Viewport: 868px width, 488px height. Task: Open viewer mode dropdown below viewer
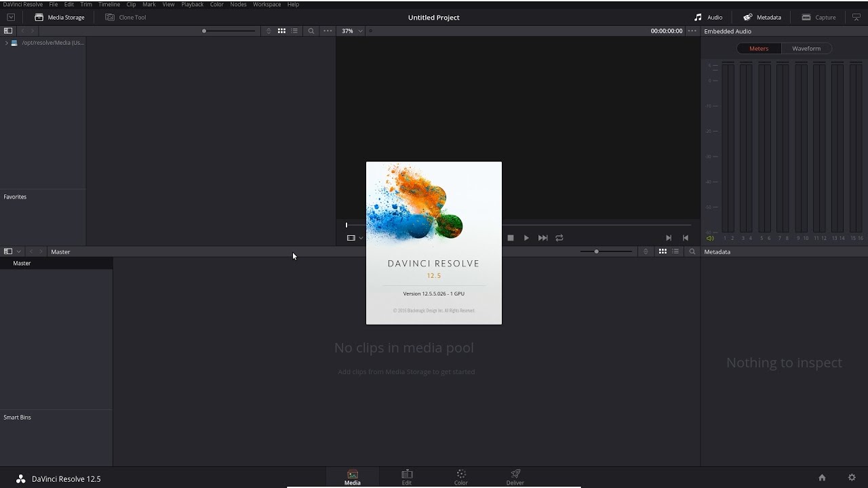pyautogui.click(x=355, y=238)
